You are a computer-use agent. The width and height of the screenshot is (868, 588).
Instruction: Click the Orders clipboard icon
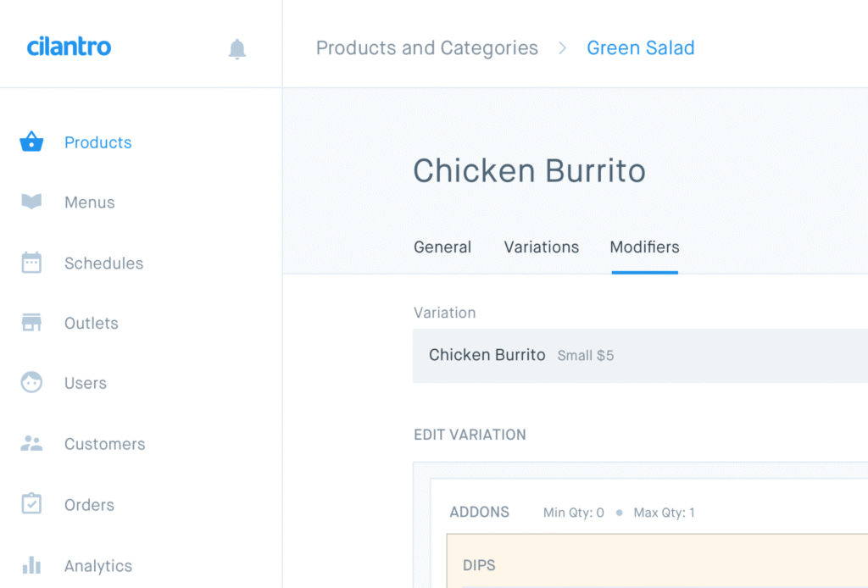coord(31,504)
